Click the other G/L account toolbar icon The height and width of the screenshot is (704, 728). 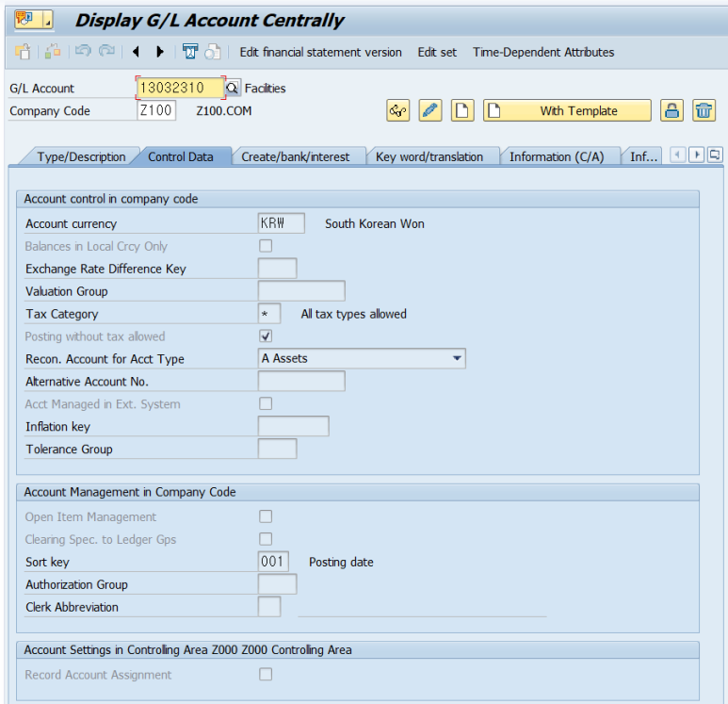[x=23, y=51]
